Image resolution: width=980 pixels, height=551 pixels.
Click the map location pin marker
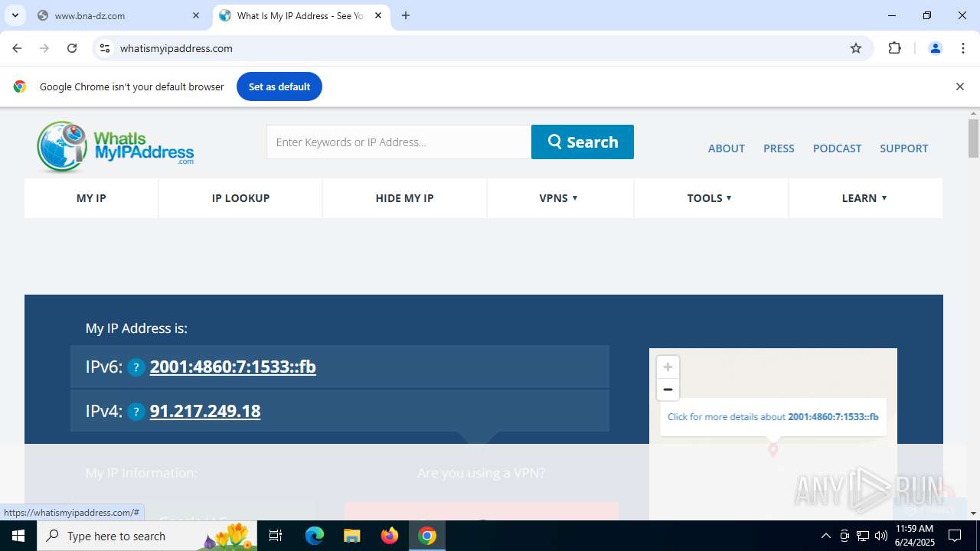(x=773, y=450)
